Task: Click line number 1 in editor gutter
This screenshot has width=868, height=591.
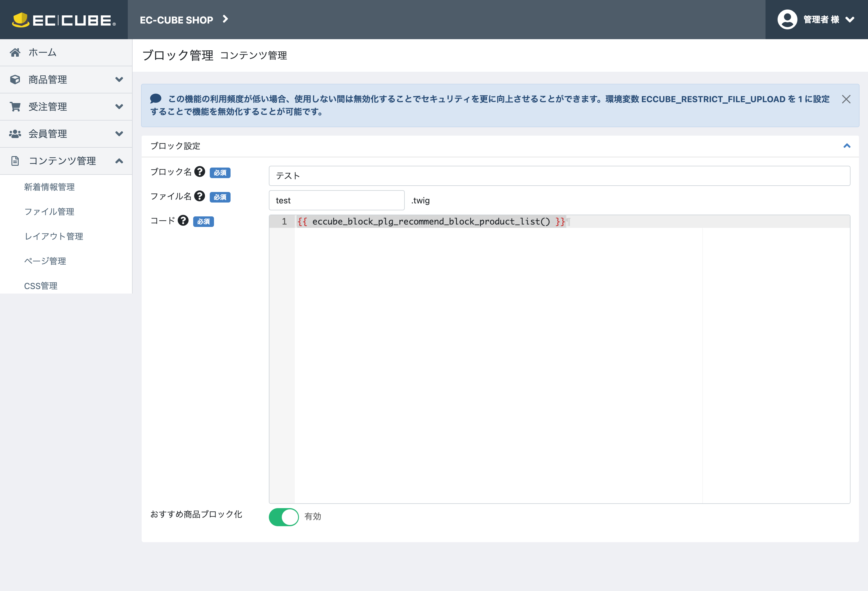Action: click(284, 222)
